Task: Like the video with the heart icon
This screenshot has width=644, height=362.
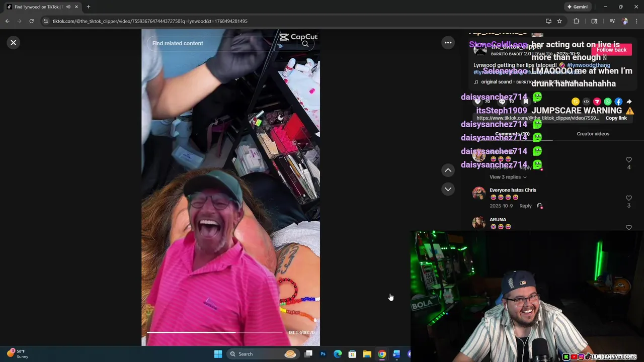Action: (x=478, y=102)
